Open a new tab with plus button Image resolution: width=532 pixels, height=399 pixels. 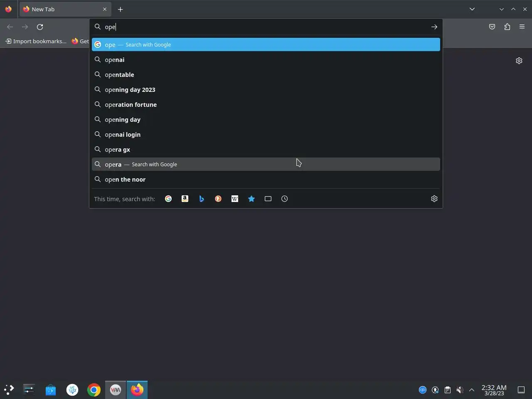click(x=121, y=9)
